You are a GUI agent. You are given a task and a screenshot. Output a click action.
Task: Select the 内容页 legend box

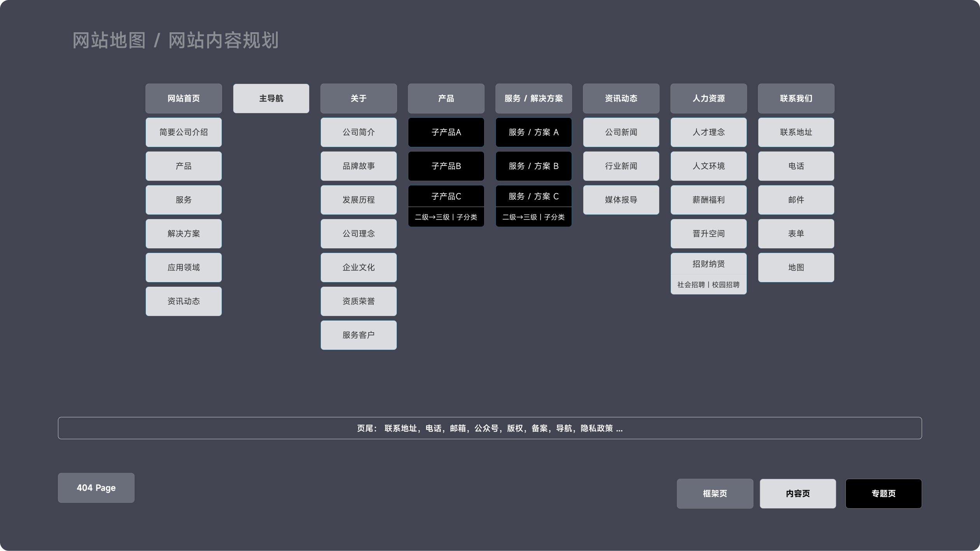(798, 493)
